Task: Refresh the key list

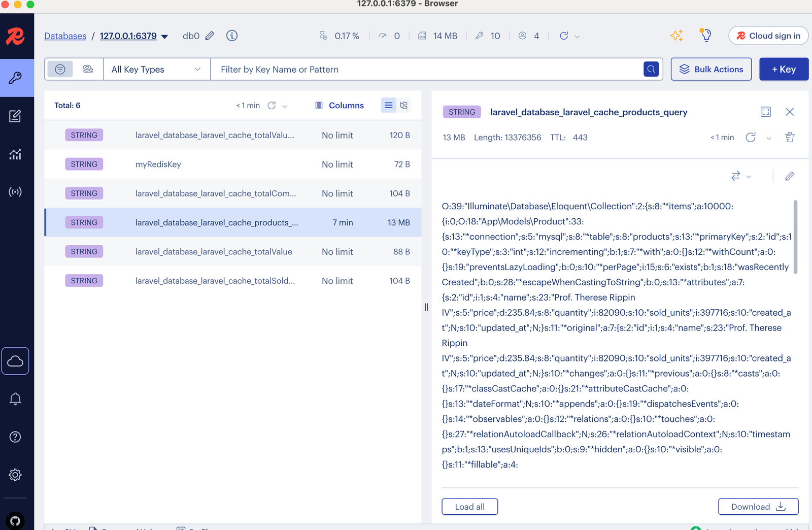Action: (272, 106)
